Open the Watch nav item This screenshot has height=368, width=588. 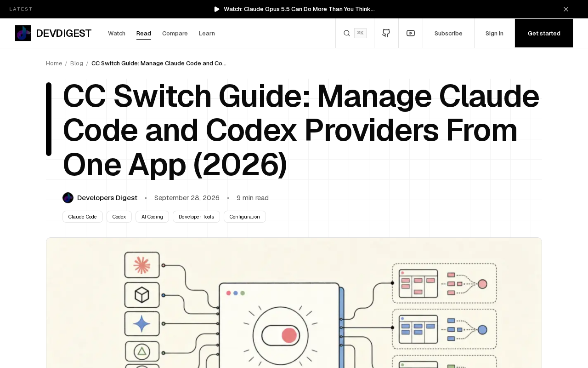117,33
